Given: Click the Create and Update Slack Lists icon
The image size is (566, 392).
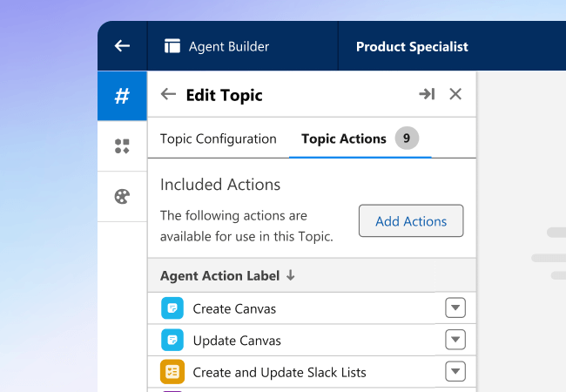Looking at the screenshot, I should [x=172, y=372].
